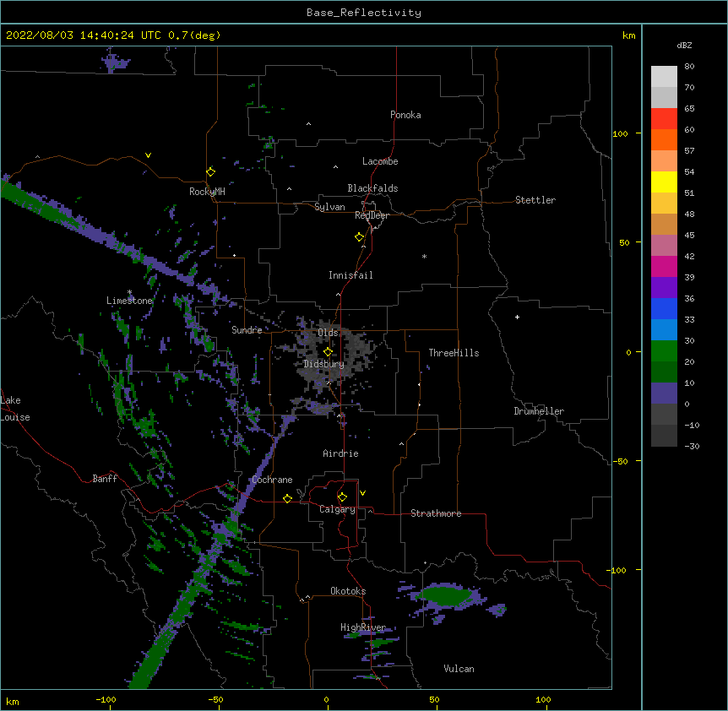Select the indigo 0-10 dBZ legend band
The image size is (728, 711).
pyautogui.click(x=664, y=393)
